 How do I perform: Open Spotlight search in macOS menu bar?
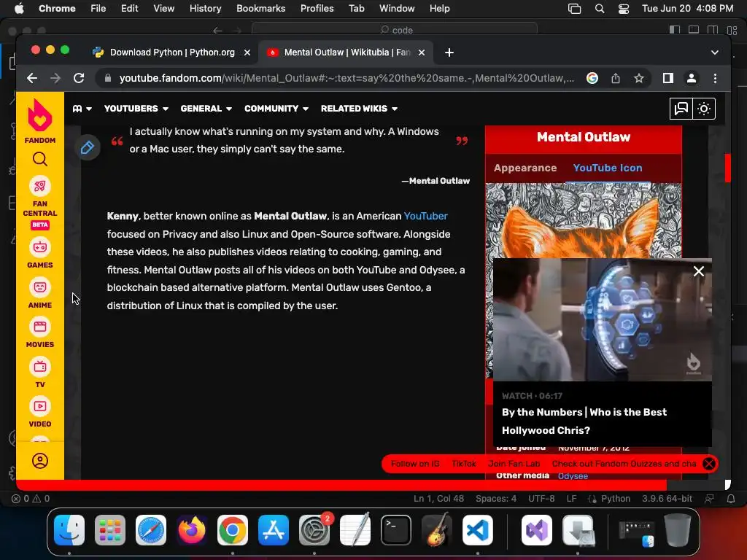click(600, 9)
